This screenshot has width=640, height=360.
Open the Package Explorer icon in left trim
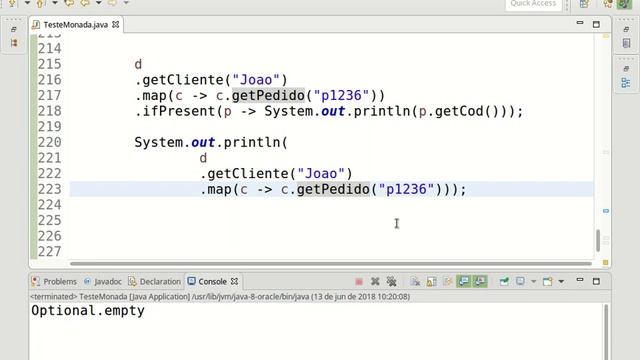14,43
